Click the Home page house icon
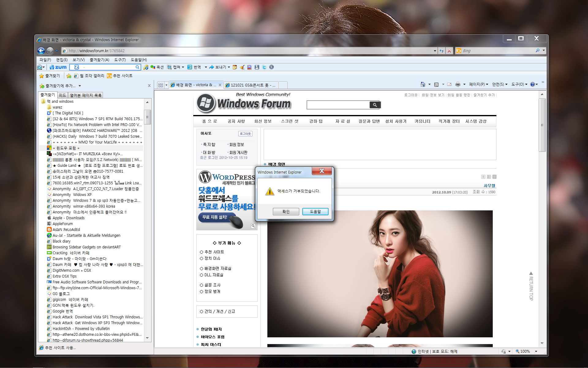This screenshot has width=588, height=368. tap(423, 84)
